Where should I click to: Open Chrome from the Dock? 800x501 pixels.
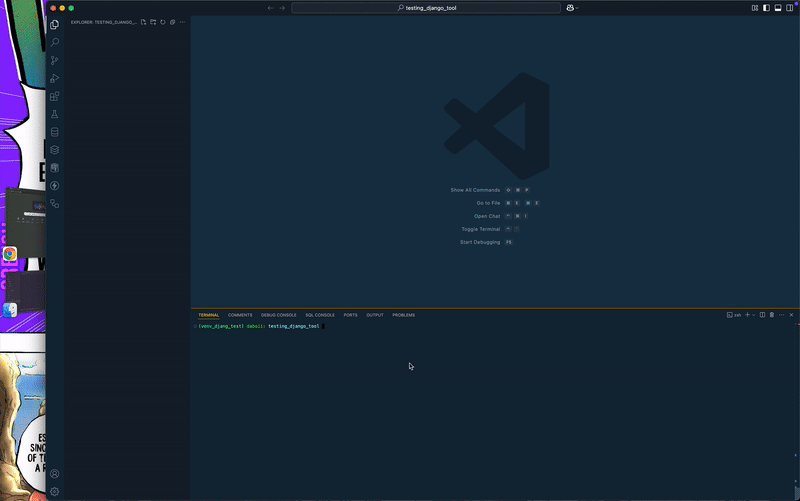[x=10, y=254]
